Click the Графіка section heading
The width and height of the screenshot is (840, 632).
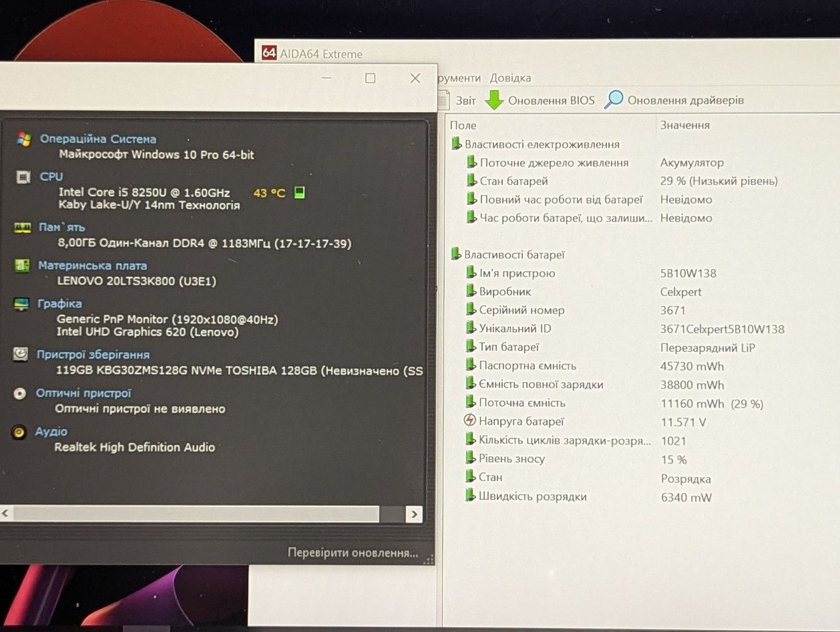pos(60,304)
